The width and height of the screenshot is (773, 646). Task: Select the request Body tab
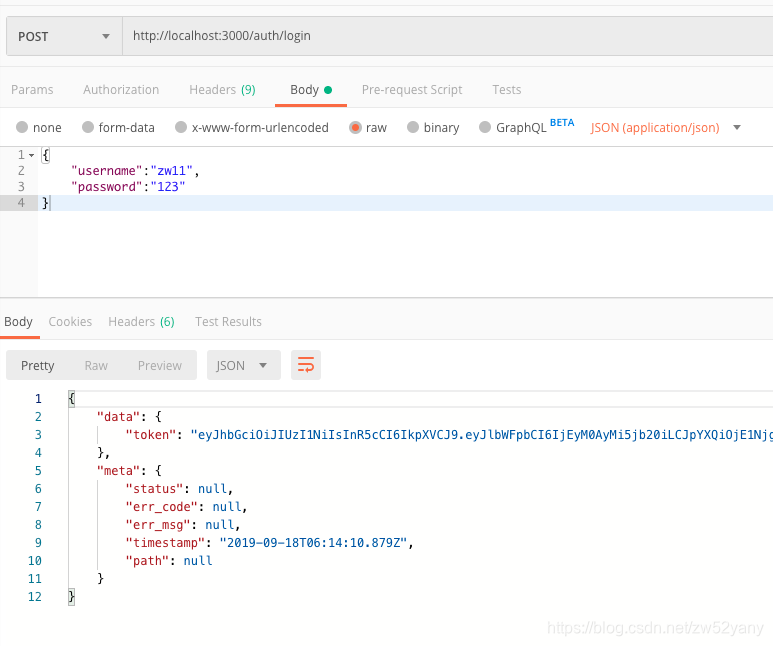coord(311,90)
